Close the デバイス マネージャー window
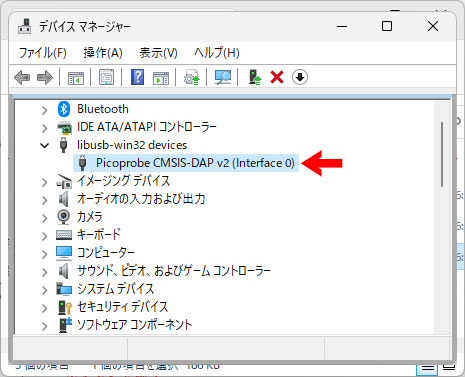Screen dimensions: 465x377 433,26
